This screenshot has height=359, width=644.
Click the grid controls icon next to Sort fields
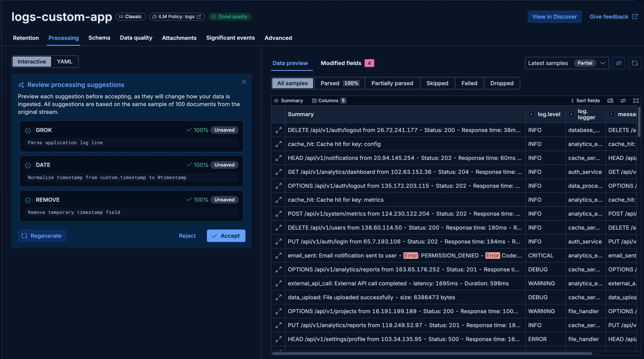click(623, 101)
